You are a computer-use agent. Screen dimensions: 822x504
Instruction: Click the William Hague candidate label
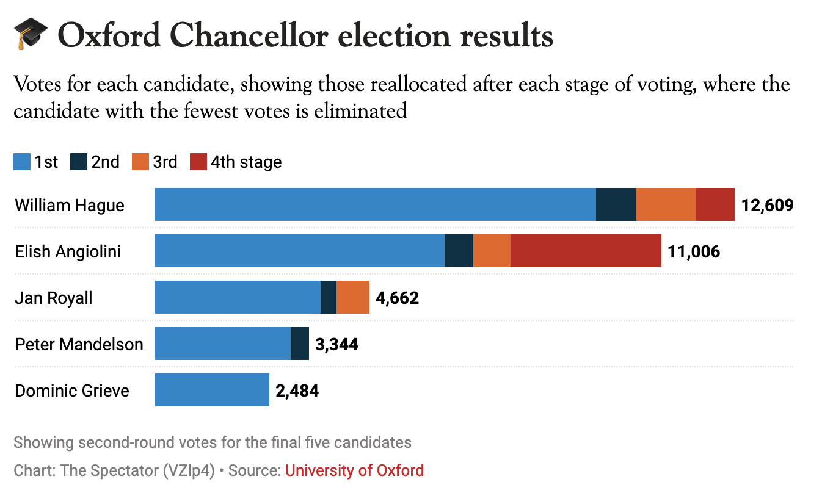(x=70, y=205)
